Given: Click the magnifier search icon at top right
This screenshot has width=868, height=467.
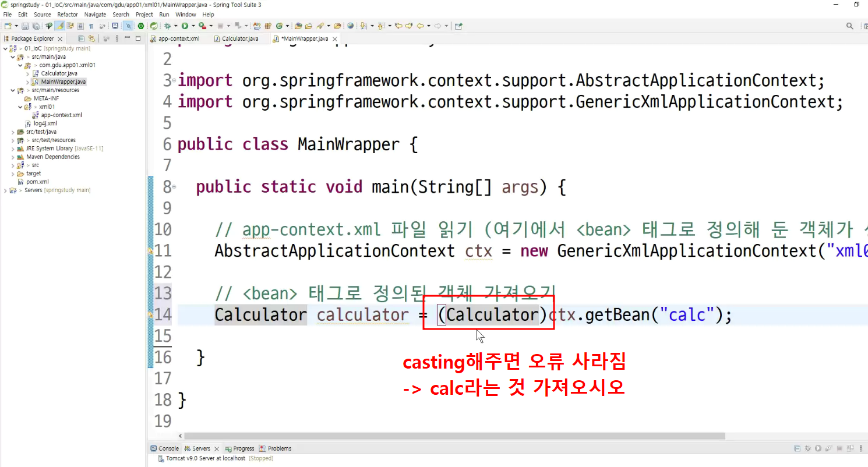Looking at the screenshot, I should 850,26.
